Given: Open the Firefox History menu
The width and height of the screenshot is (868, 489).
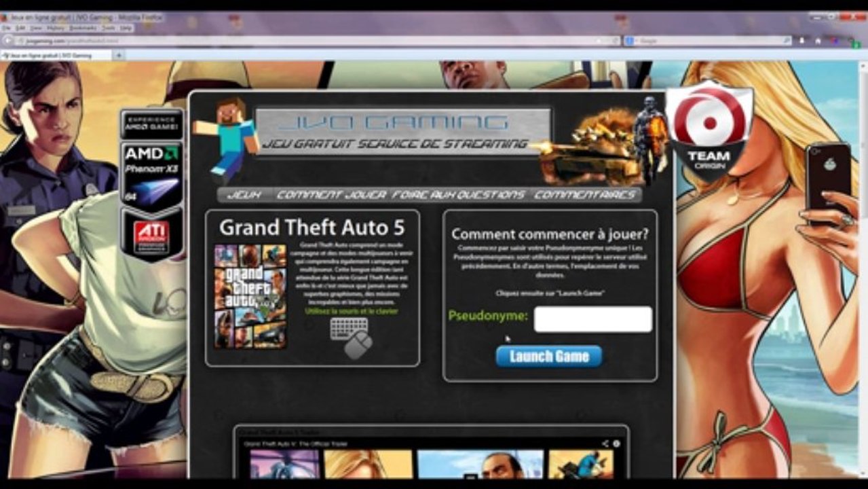Looking at the screenshot, I should click(56, 28).
